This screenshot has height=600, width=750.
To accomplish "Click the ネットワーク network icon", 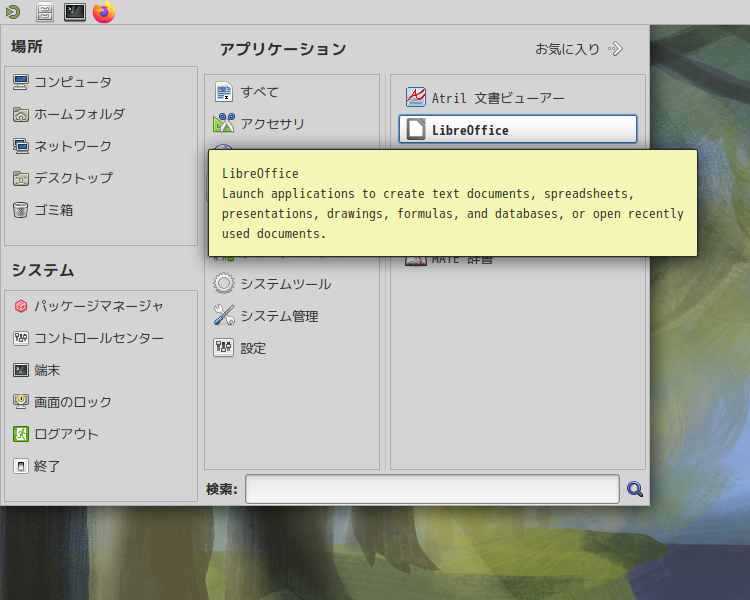I will pos(21,146).
